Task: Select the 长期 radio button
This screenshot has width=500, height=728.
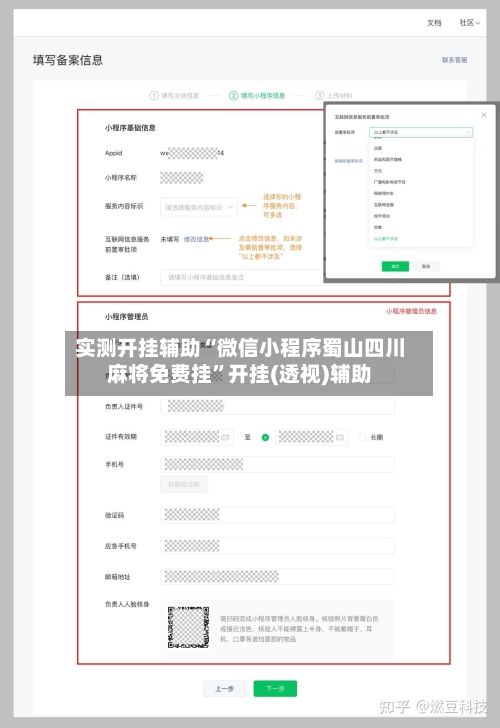Action: pyautogui.click(x=363, y=437)
